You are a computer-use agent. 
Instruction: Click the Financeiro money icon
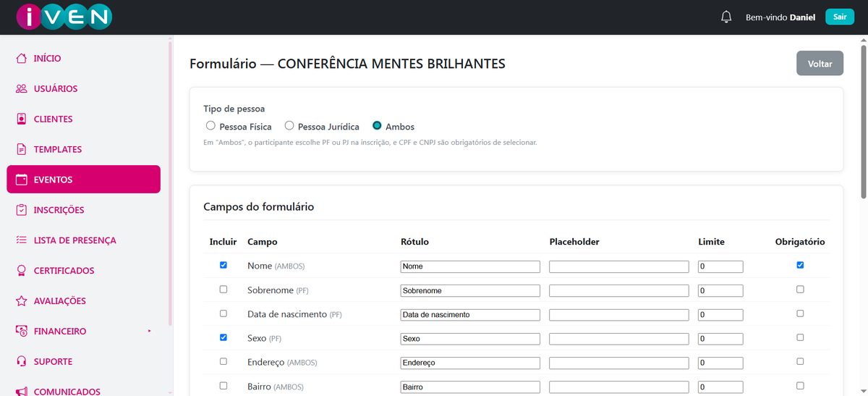point(21,332)
